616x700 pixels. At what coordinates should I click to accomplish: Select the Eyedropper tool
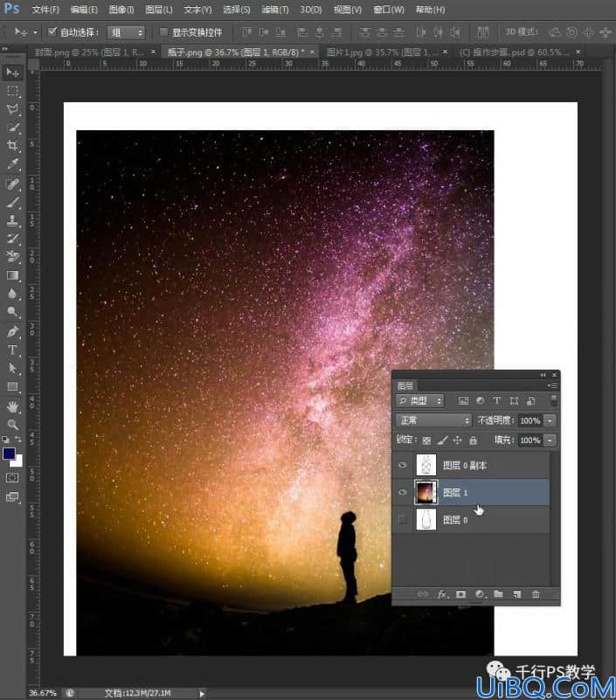pyautogui.click(x=12, y=164)
